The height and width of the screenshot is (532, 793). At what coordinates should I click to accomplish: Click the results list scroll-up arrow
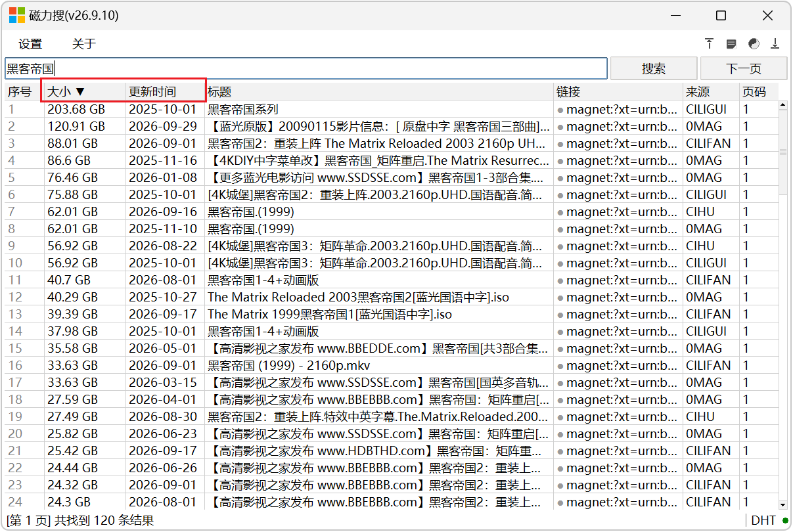(x=782, y=106)
